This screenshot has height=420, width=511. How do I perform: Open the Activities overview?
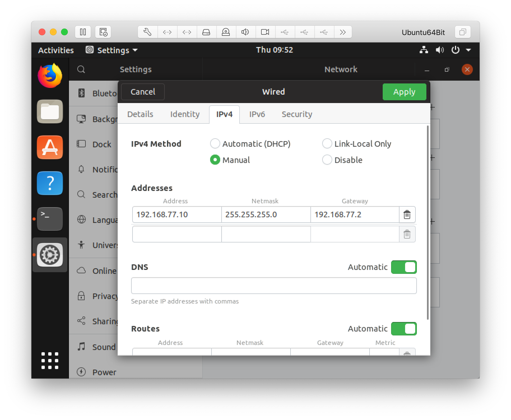point(56,50)
